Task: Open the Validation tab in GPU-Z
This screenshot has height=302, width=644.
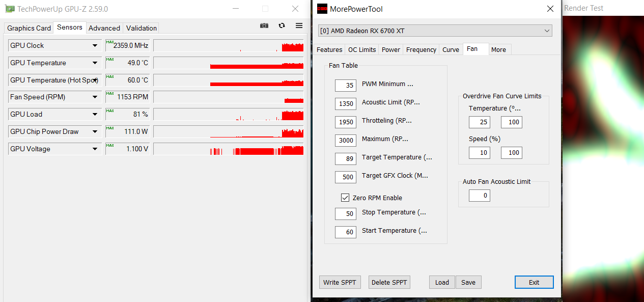Action: 142,28
